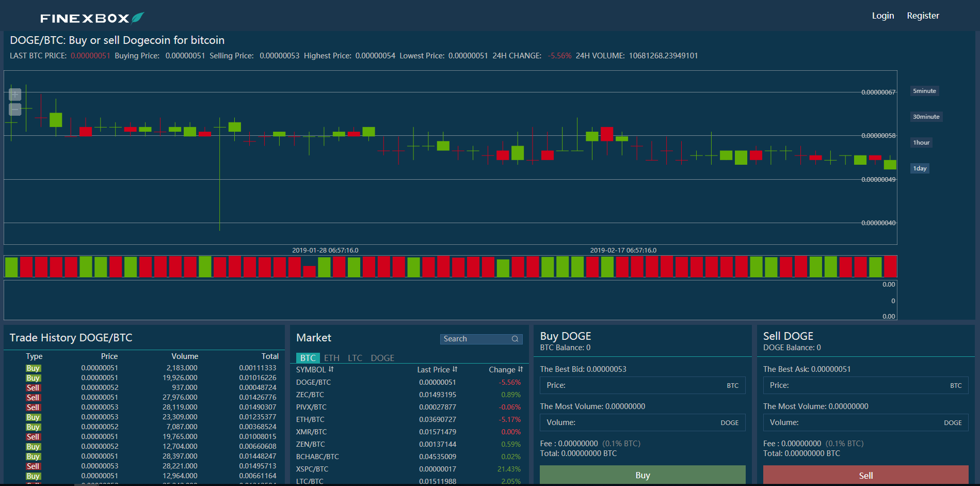Open the BCHABC/BTC market row
980x486 pixels.
(409, 457)
